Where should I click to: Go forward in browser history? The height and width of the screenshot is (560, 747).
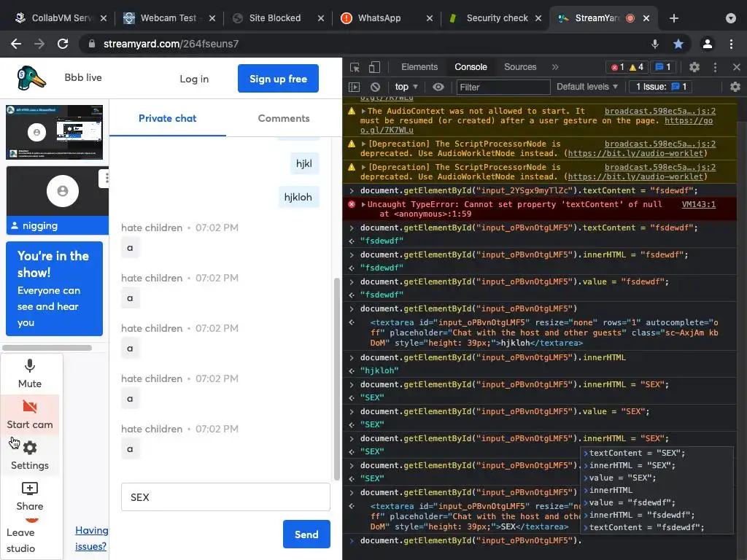click(39, 44)
